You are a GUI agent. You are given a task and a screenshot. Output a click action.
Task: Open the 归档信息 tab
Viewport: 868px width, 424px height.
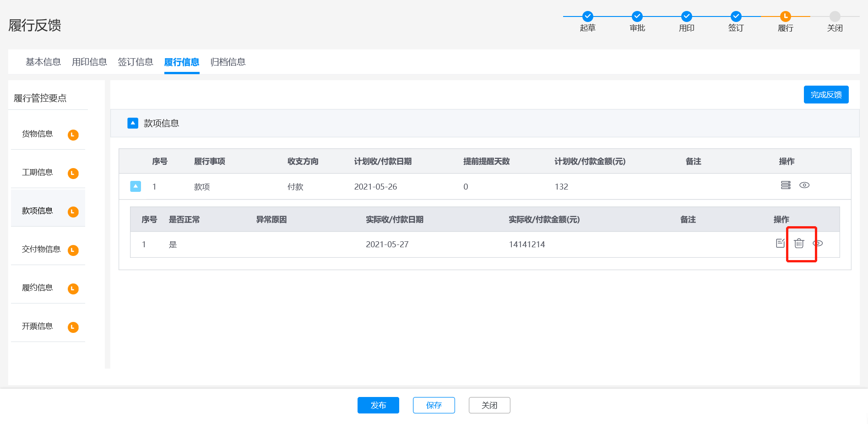(x=228, y=62)
